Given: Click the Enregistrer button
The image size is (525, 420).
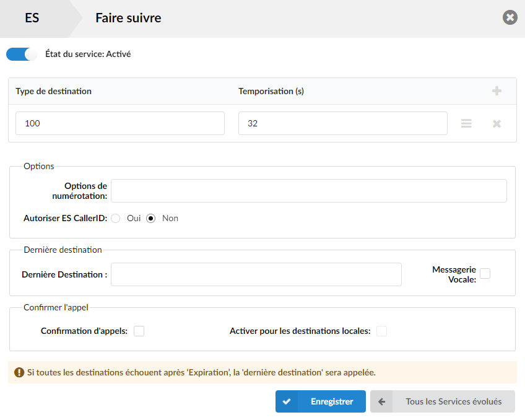Looking at the screenshot, I should click(x=321, y=401).
